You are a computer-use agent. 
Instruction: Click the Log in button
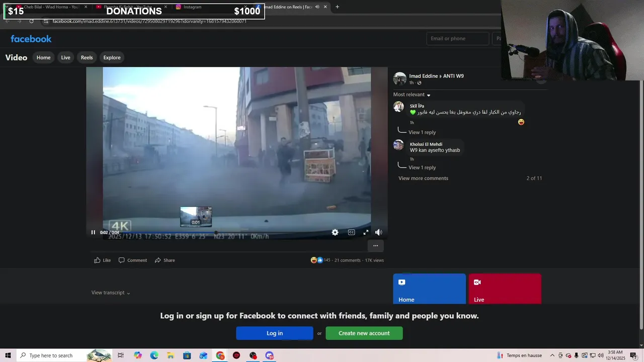coord(275,333)
